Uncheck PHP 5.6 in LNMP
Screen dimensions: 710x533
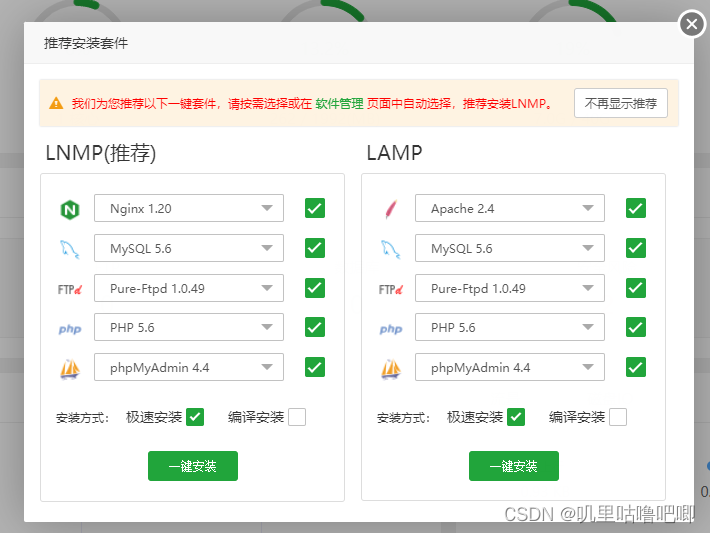[x=315, y=327]
